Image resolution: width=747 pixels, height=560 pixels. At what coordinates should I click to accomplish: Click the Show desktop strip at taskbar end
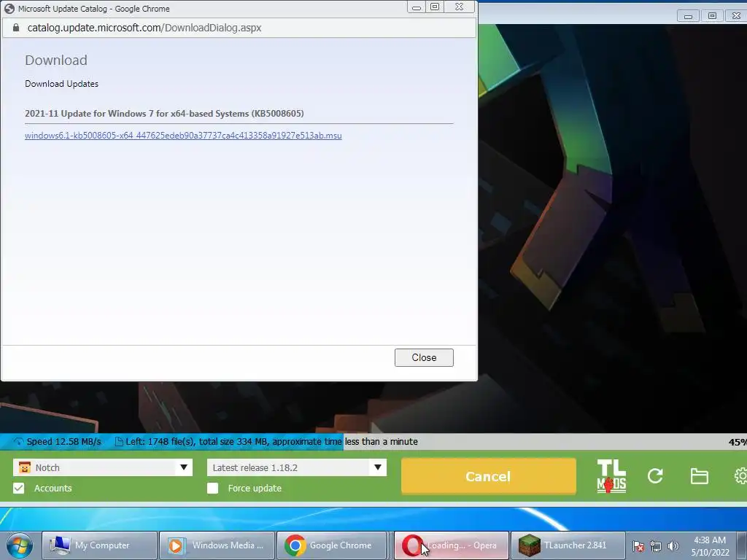[742, 545]
